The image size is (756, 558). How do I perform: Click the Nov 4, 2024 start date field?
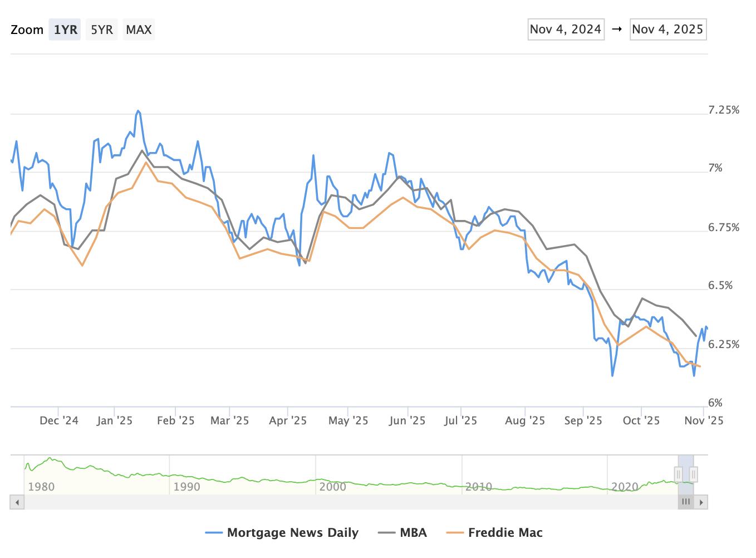(x=566, y=30)
